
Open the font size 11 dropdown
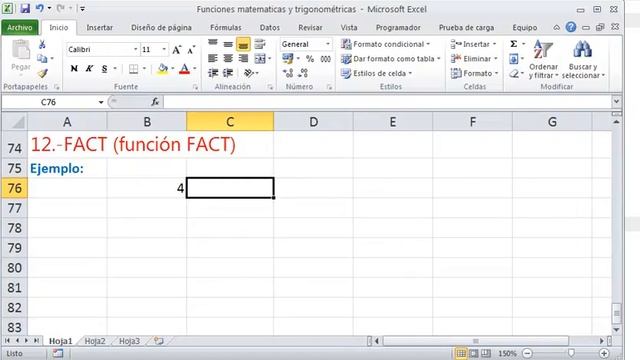point(164,49)
